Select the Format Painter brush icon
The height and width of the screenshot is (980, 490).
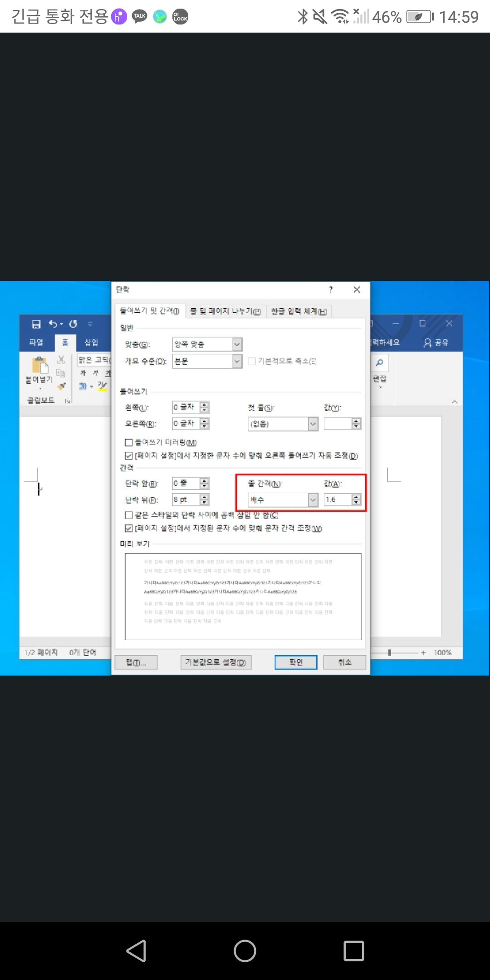pyautogui.click(x=61, y=386)
